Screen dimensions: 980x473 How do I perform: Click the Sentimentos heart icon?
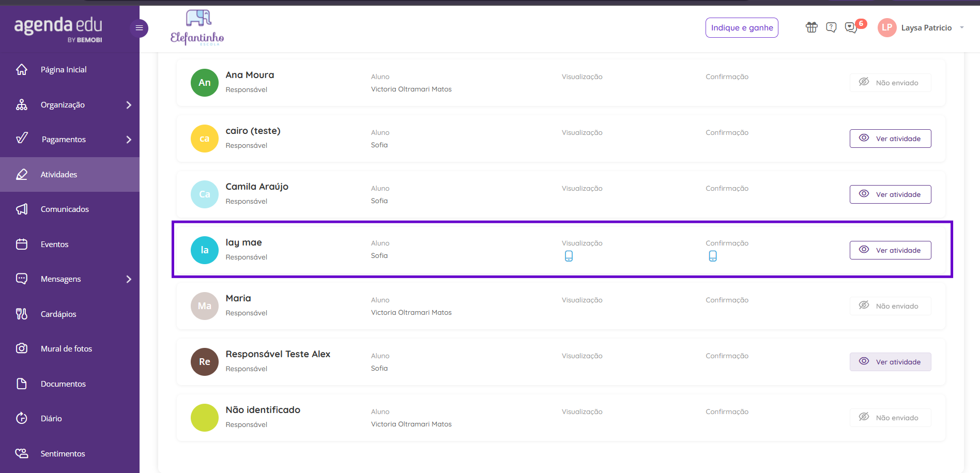click(x=22, y=453)
